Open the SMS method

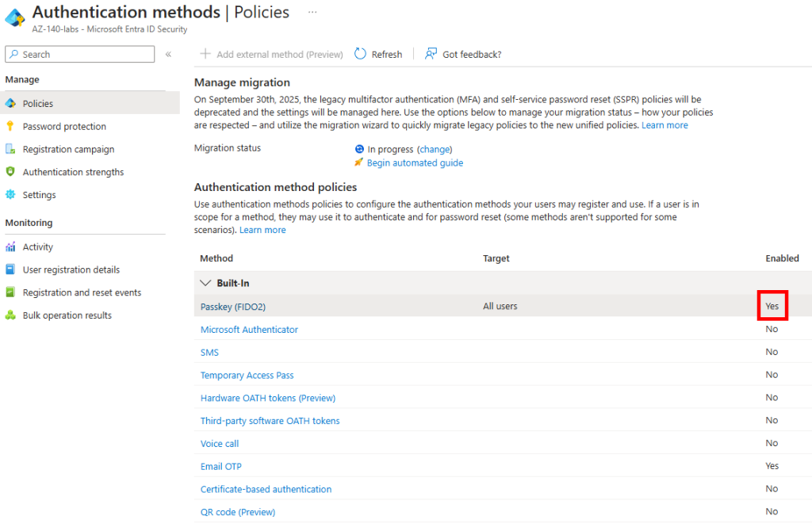pyautogui.click(x=209, y=352)
